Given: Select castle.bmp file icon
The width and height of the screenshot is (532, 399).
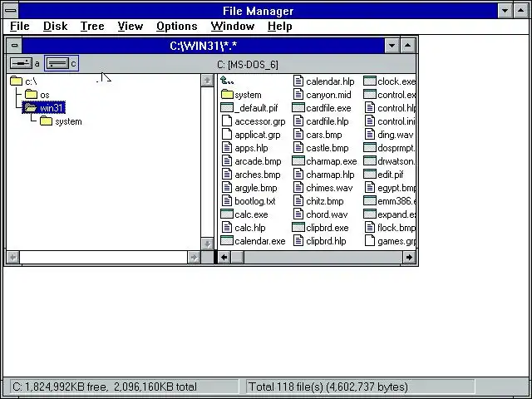Looking at the screenshot, I should pos(298,148).
